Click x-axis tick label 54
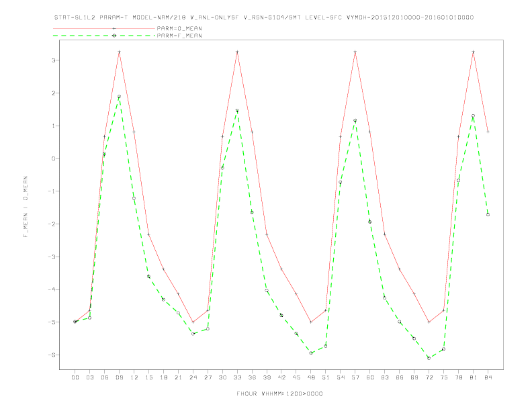Screen dimensions: 532x411 pyautogui.click(x=341, y=377)
